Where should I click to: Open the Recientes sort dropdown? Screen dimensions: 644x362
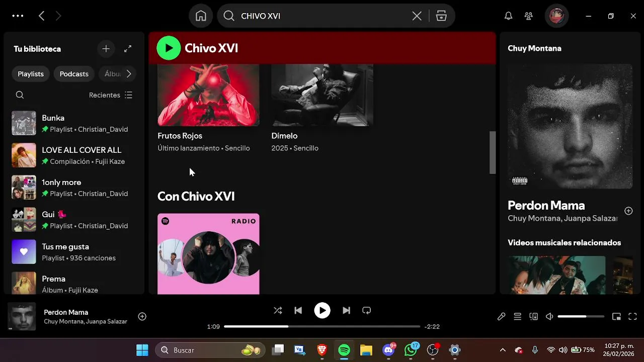tap(111, 95)
